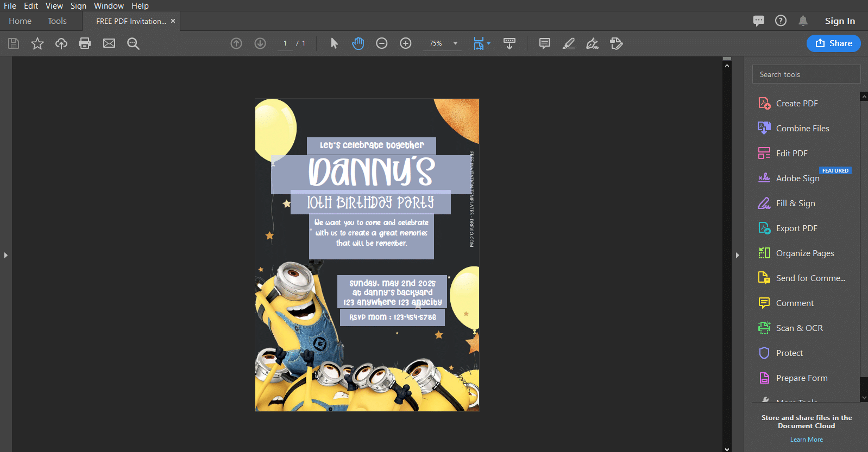
Task: Send file by email envelope icon
Action: click(x=109, y=43)
